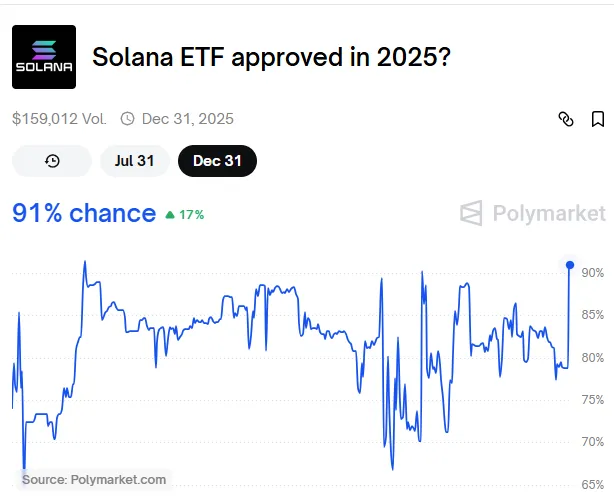Click the blue endpoint dot on the chart
Viewport: 614px width, 497px height.
click(x=570, y=265)
